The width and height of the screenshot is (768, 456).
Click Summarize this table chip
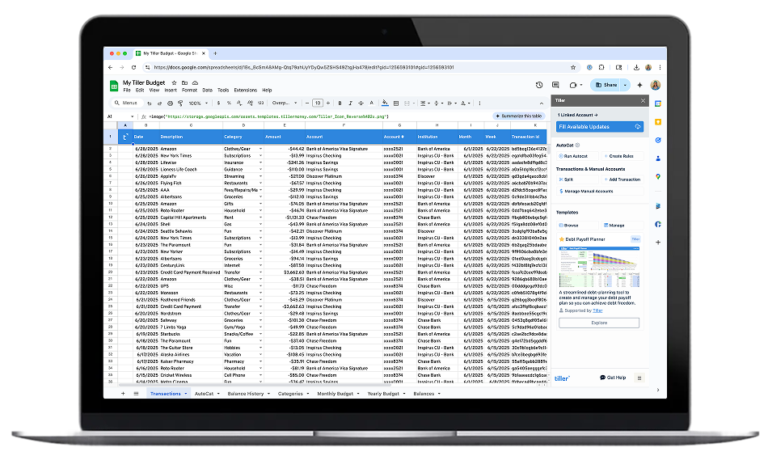point(519,117)
